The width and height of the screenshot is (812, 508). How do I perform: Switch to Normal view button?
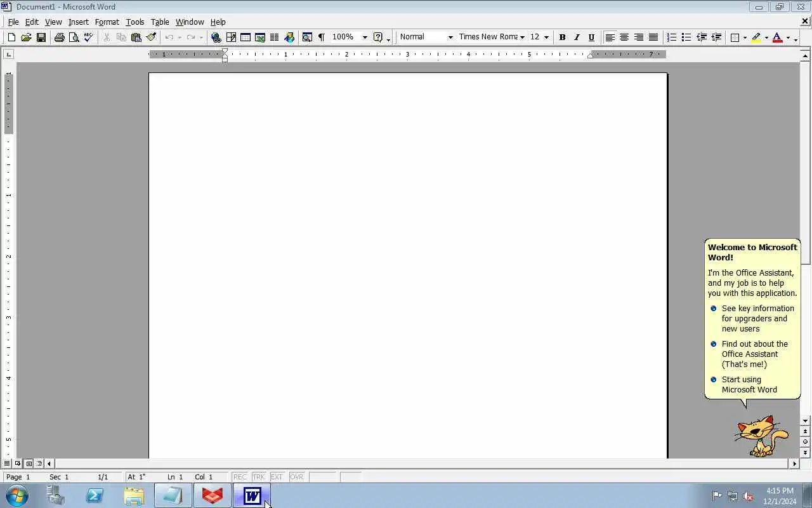[x=7, y=464]
